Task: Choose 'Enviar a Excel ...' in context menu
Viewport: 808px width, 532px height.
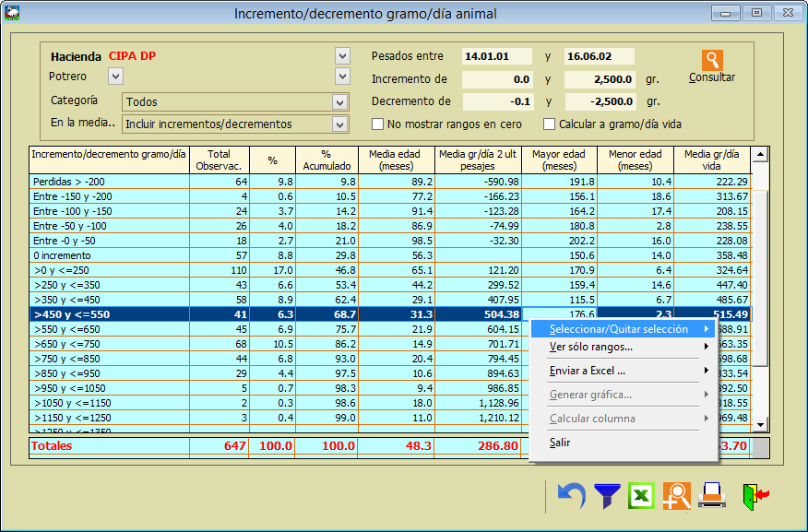Action: 587,371
